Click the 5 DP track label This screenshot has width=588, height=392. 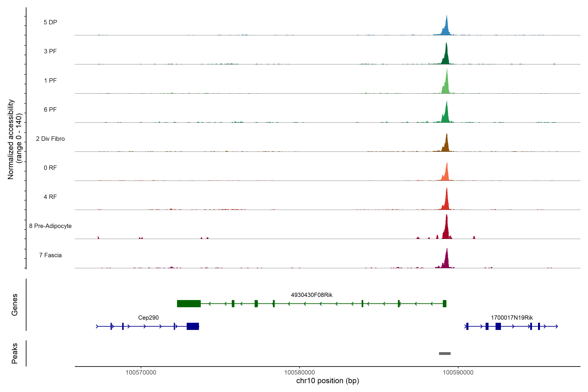[50, 22]
